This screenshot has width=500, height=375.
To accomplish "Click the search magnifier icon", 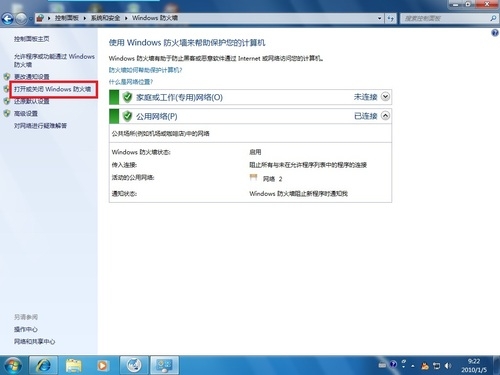I will tap(493, 18).
